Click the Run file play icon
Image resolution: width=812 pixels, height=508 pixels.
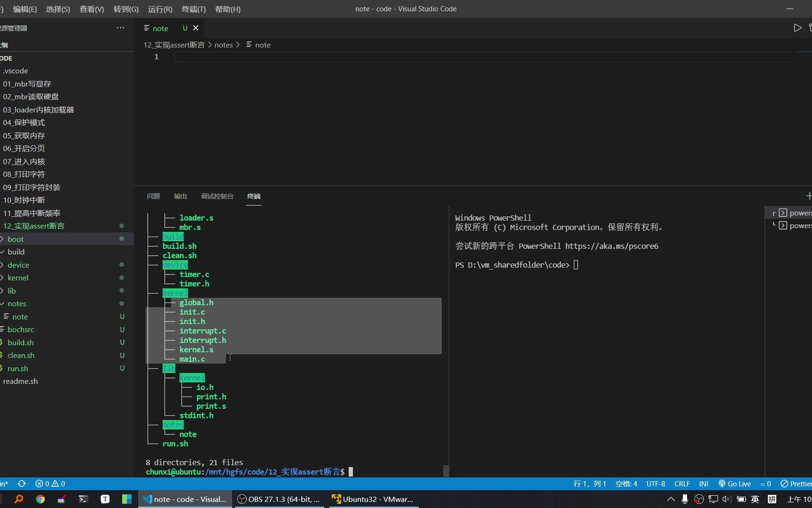[x=797, y=28]
